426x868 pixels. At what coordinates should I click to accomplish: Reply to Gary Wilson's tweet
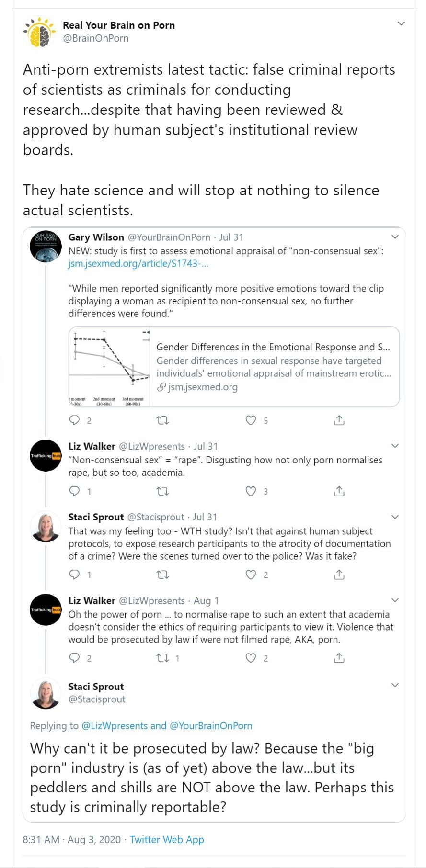[75, 420]
